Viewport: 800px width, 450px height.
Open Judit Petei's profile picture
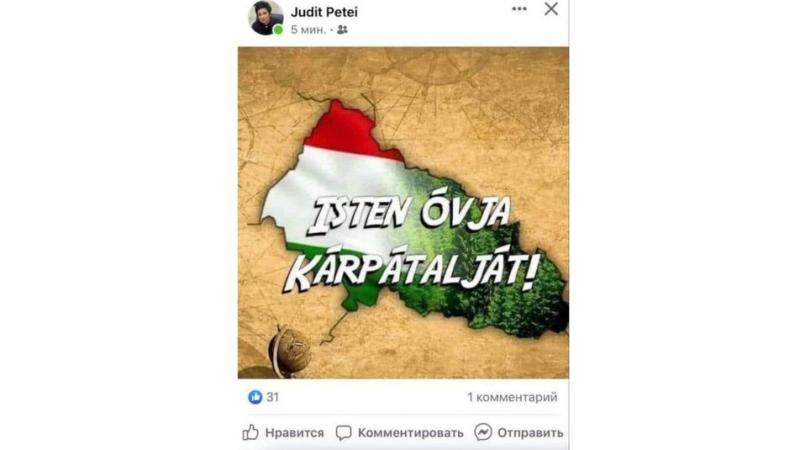tap(265, 17)
